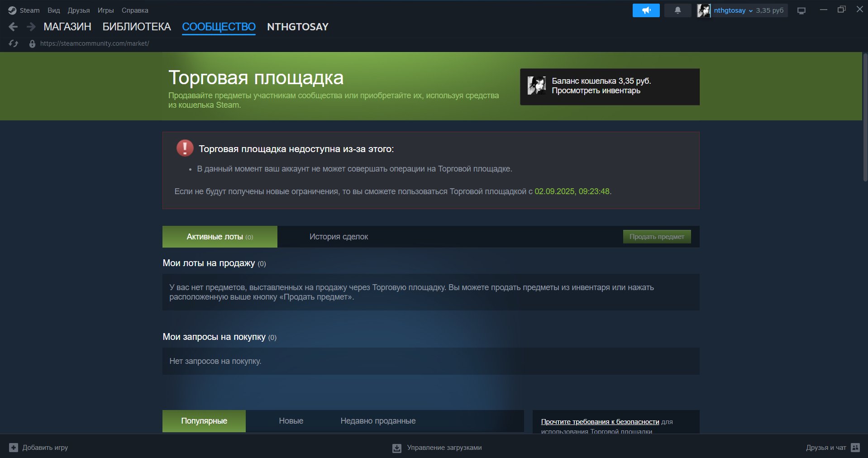
Task: Switch to Big Picture mode icon
Action: click(x=801, y=10)
